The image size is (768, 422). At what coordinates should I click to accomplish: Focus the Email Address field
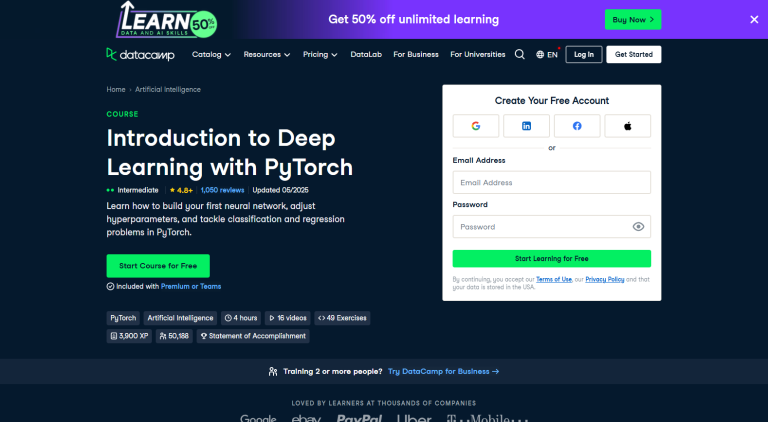coord(552,183)
